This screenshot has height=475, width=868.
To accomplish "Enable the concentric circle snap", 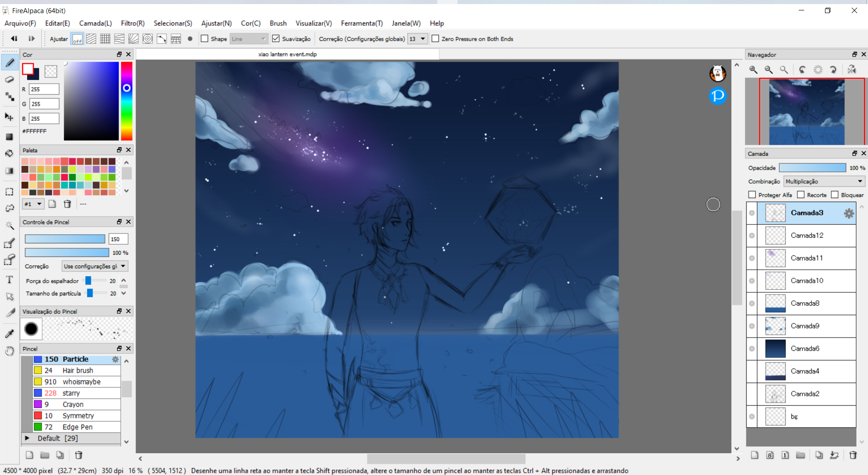I will tap(148, 39).
